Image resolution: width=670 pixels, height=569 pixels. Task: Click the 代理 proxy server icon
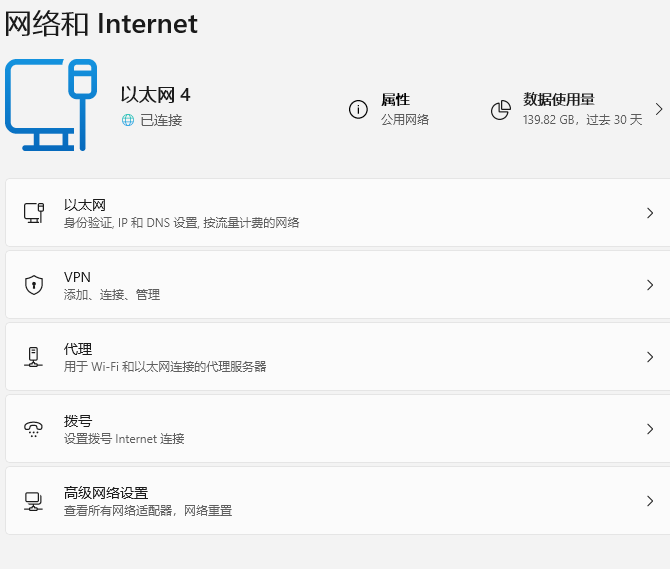tap(34, 357)
